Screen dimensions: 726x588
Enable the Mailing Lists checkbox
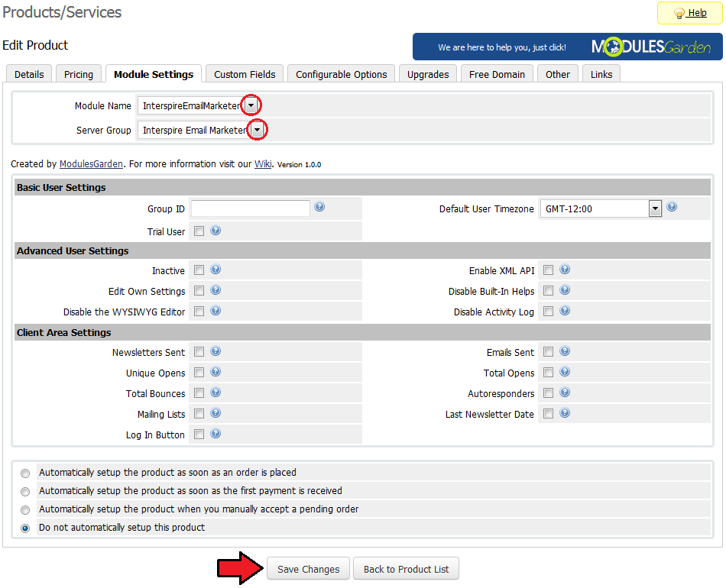(199, 414)
